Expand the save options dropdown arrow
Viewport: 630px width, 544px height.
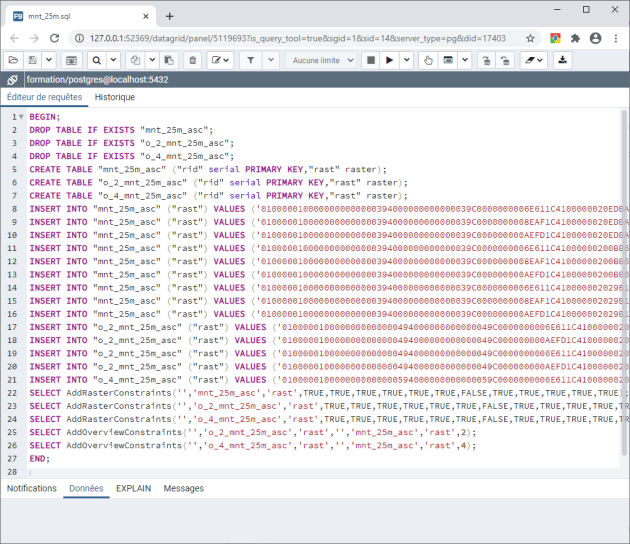point(49,60)
